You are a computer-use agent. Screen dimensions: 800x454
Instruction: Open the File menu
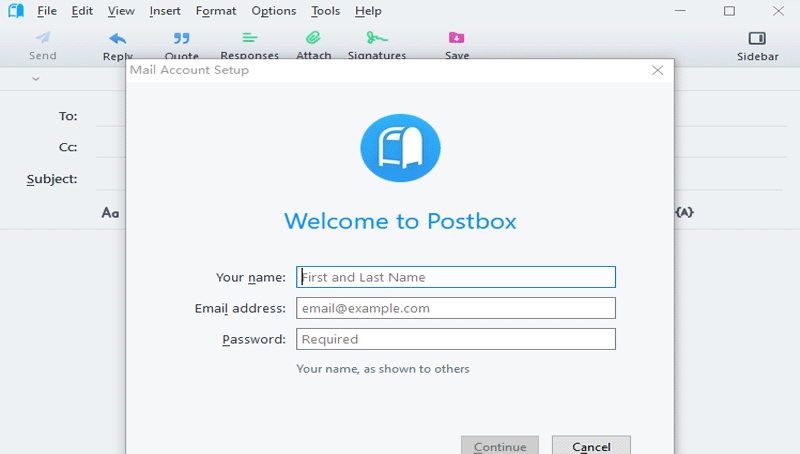tap(47, 11)
